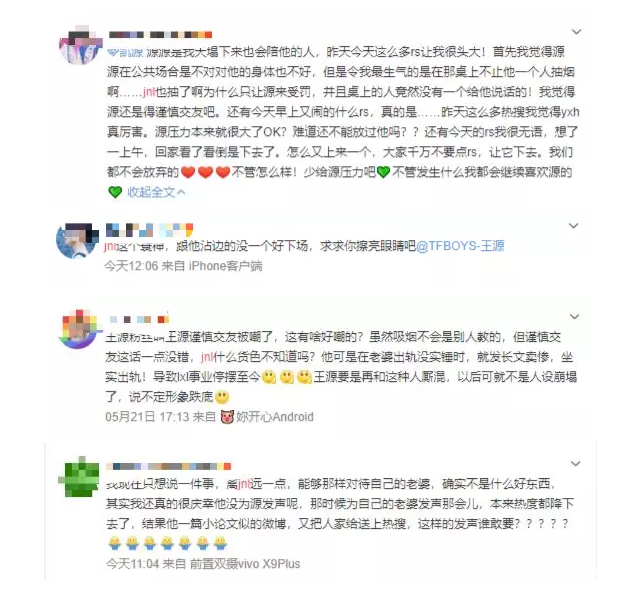Open the chevron menu on third post
The image size is (628, 590).
pos(575,317)
